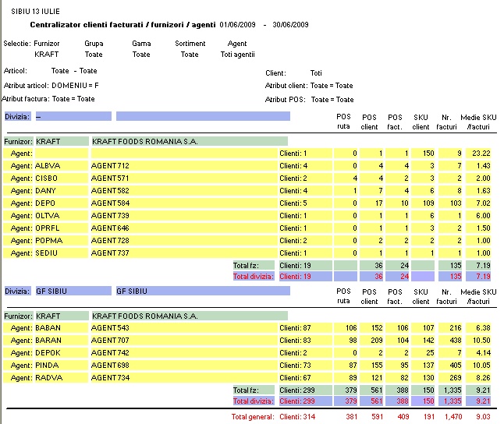Click the first 'POS ruta' column header
The image size is (504, 424).
pos(343,122)
